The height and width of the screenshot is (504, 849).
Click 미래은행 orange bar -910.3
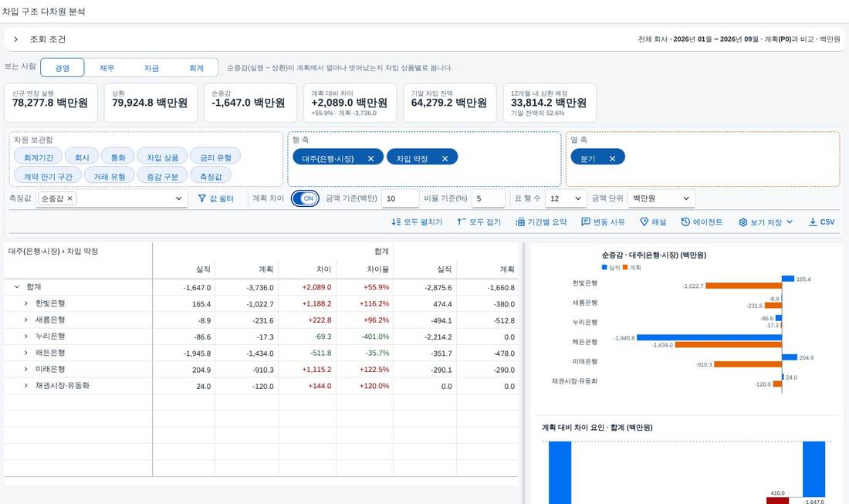tap(748, 364)
